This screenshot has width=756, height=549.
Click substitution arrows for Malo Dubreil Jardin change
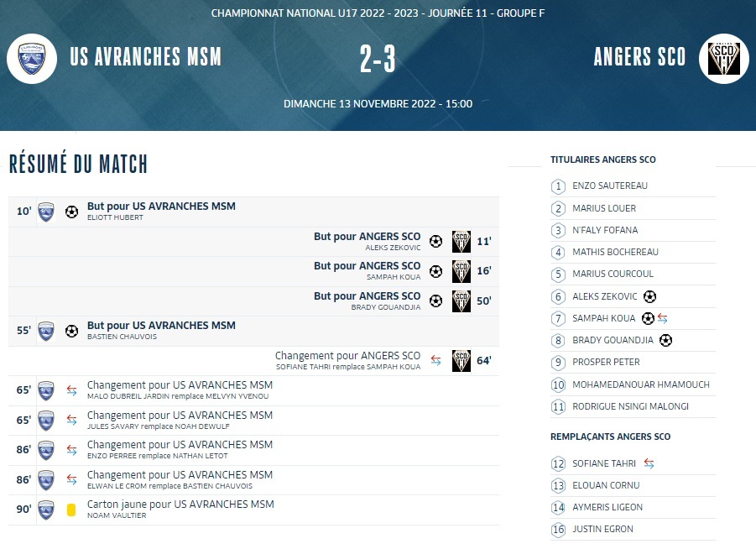72,390
